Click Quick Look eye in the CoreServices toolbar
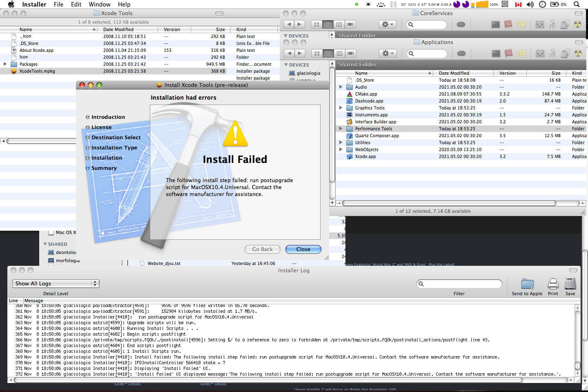Screen dimensions: 588x392 tap(461, 24)
